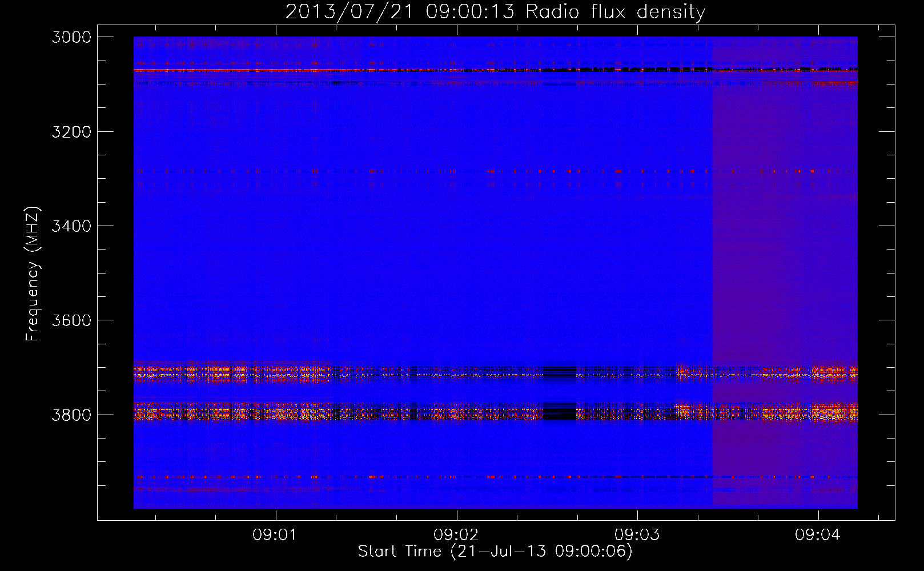Click the 3800 frequency tick label
924x571 pixels.
[71, 415]
